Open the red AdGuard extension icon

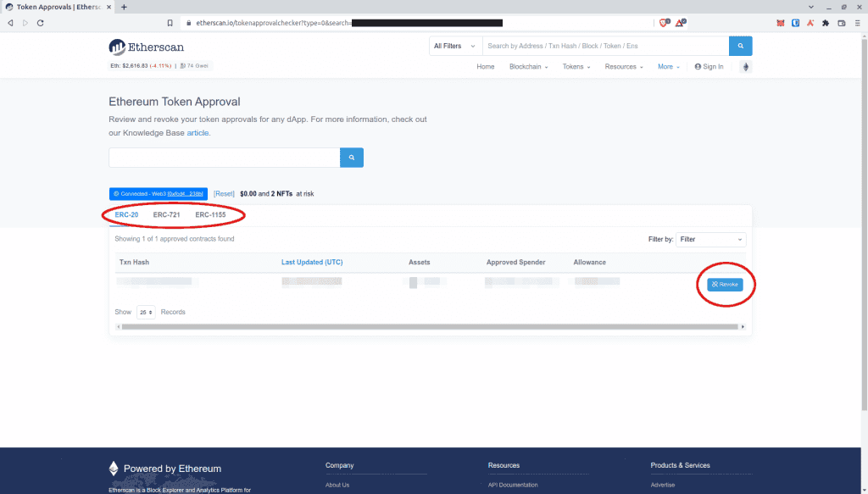pyautogui.click(x=810, y=23)
